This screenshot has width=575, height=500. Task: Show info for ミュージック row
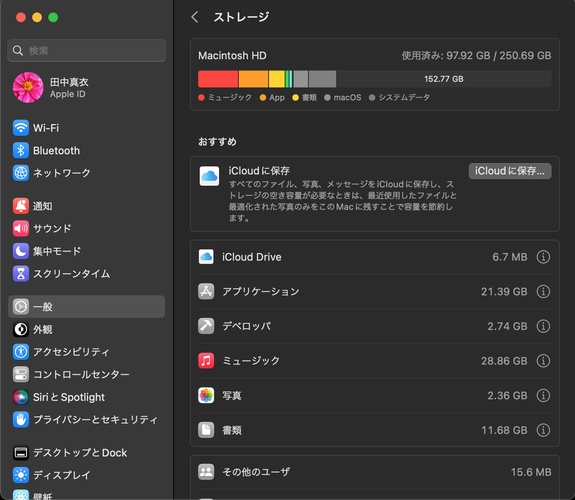(x=543, y=361)
